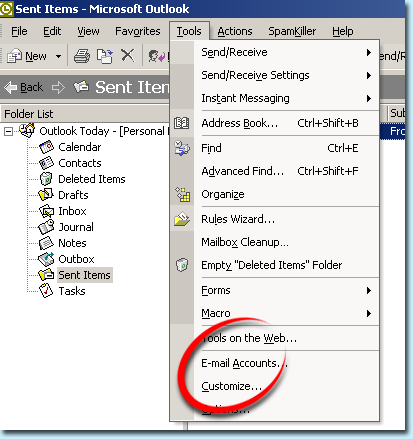Click the Deleted Items folder label
The width and height of the screenshot is (413, 439).
pos(92,179)
